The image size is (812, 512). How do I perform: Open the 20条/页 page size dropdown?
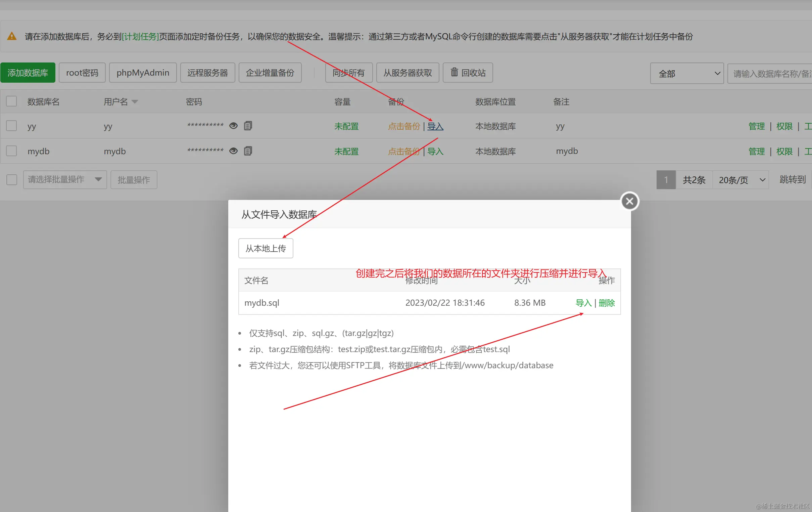(741, 180)
